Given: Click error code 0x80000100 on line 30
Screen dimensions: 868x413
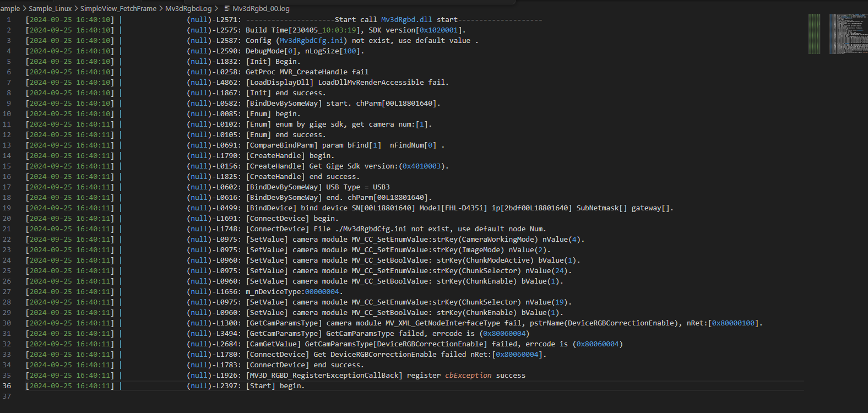Looking at the screenshot, I should coord(733,323).
